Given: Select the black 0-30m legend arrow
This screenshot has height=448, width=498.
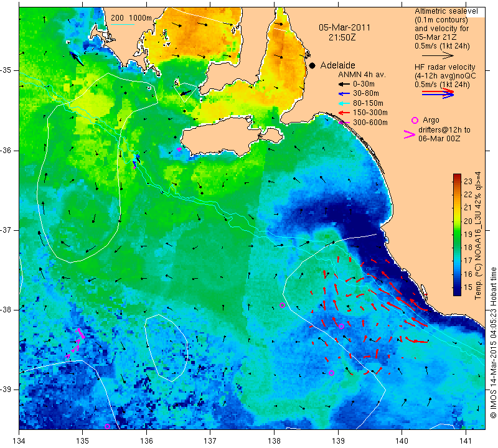Looking at the screenshot, I should (x=344, y=84).
